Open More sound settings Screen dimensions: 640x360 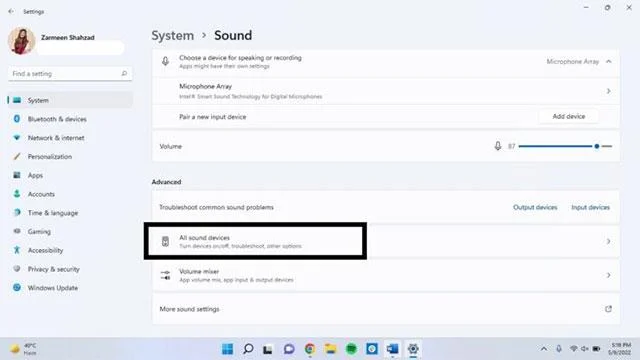pos(386,309)
